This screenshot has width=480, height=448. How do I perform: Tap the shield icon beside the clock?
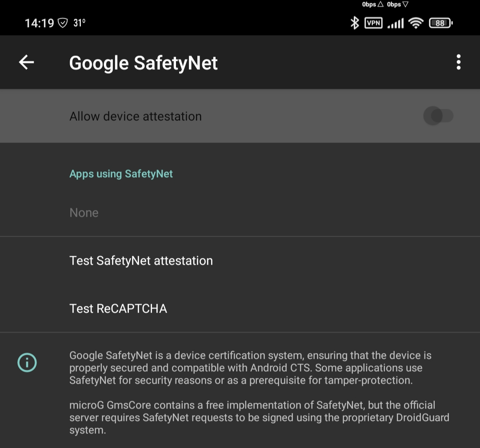(63, 23)
